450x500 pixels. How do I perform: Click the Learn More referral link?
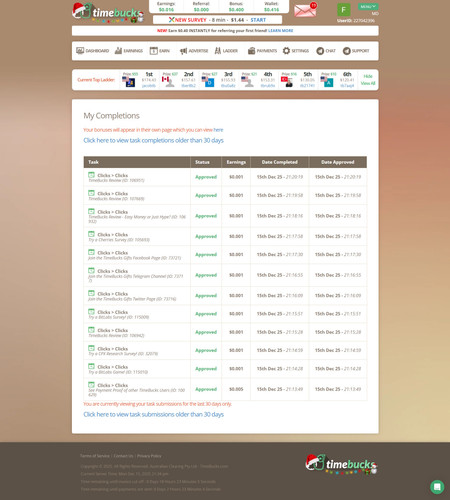281,30
